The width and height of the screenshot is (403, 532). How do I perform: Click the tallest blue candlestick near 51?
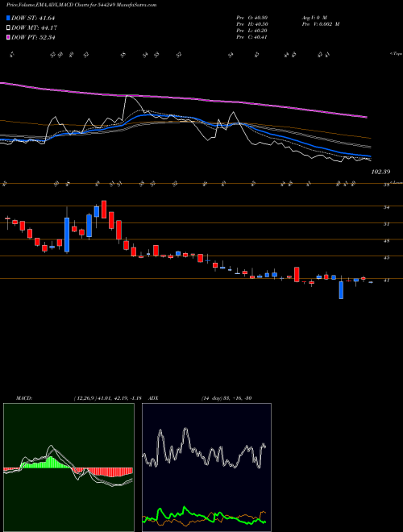coord(67,235)
